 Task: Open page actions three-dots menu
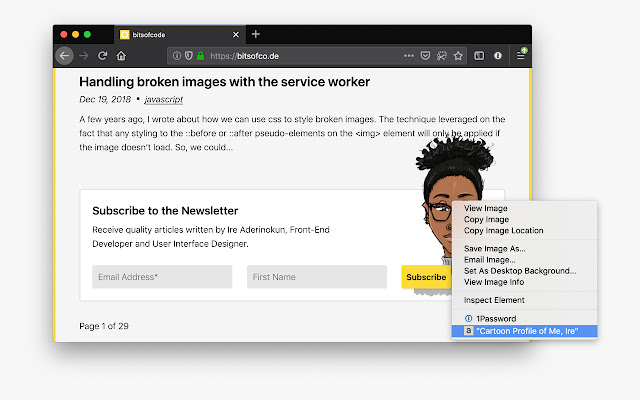click(409, 56)
